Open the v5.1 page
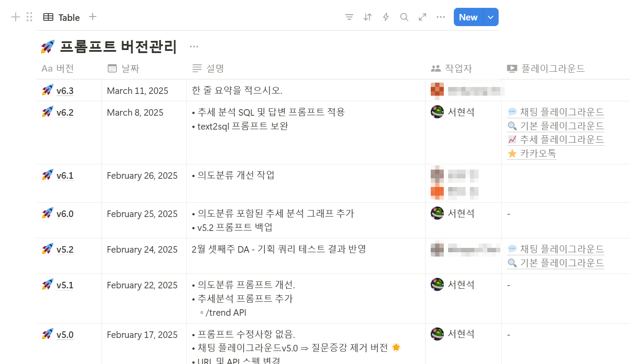 click(x=65, y=285)
